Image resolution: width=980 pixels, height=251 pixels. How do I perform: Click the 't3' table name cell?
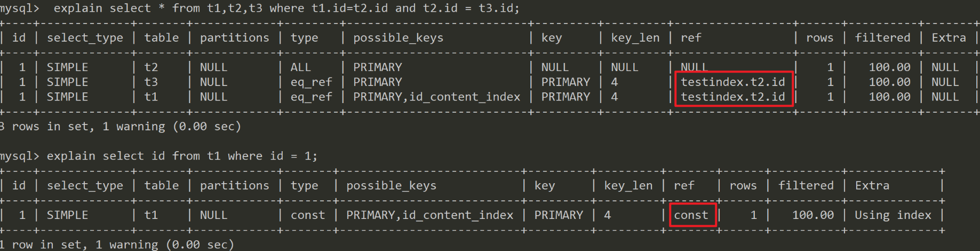(151, 82)
